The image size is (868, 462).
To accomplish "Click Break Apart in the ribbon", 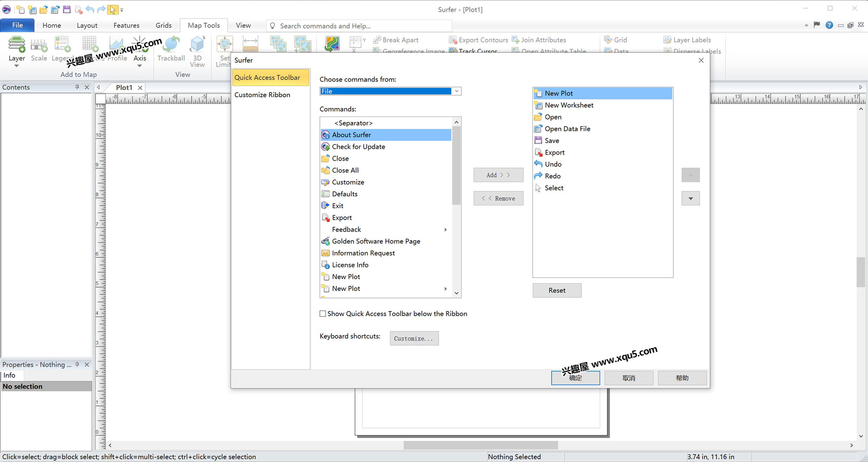I will pos(395,40).
